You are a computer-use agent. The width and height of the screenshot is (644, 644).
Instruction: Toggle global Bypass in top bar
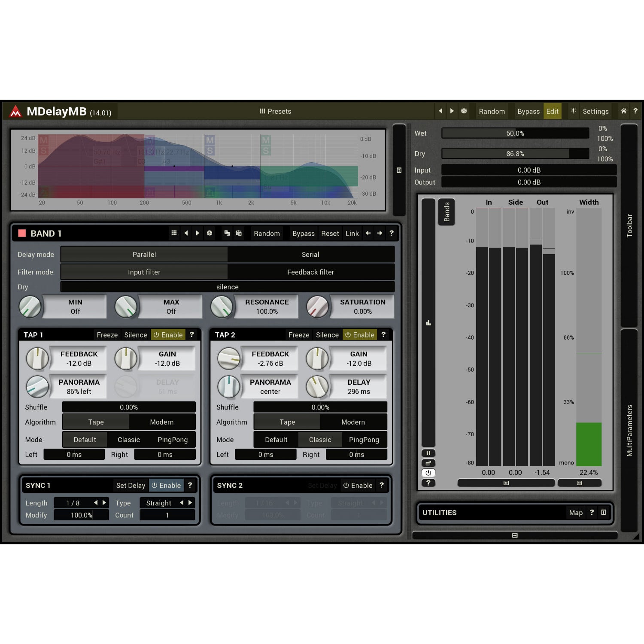pyautogui.click(x=528, y=111)
